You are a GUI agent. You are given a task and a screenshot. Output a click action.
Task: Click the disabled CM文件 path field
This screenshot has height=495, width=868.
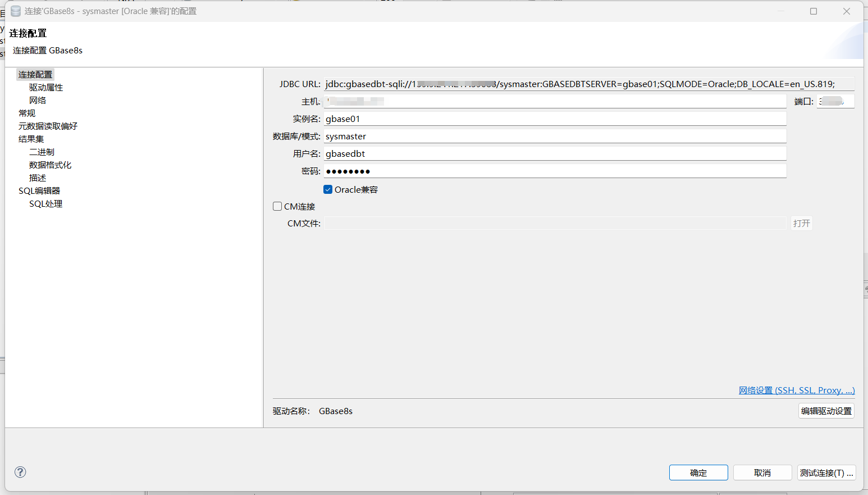[x=555, y=223]
